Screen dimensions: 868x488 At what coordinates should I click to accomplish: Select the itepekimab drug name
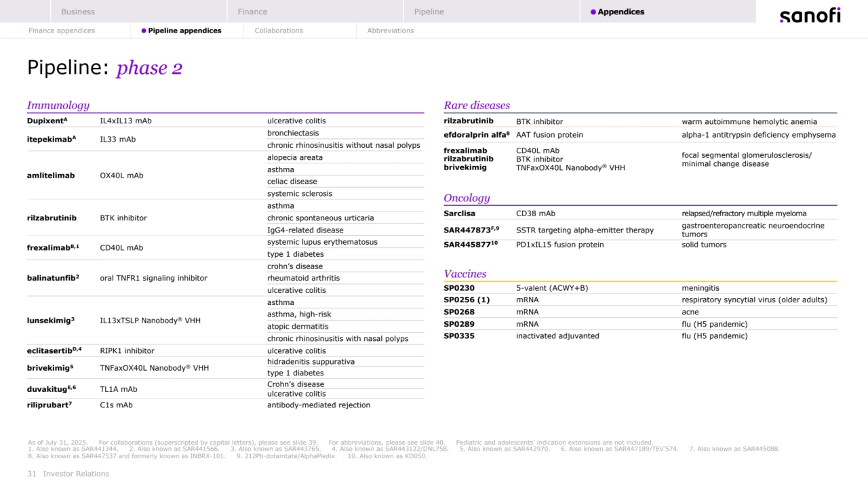[52, 139]
